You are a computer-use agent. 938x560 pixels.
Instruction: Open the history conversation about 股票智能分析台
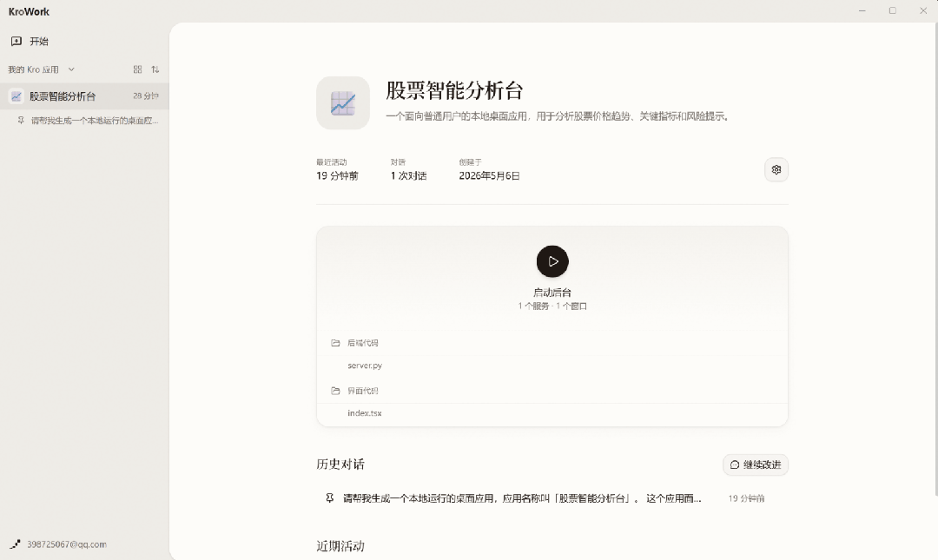pyautogui.click(x=522, y=498)
